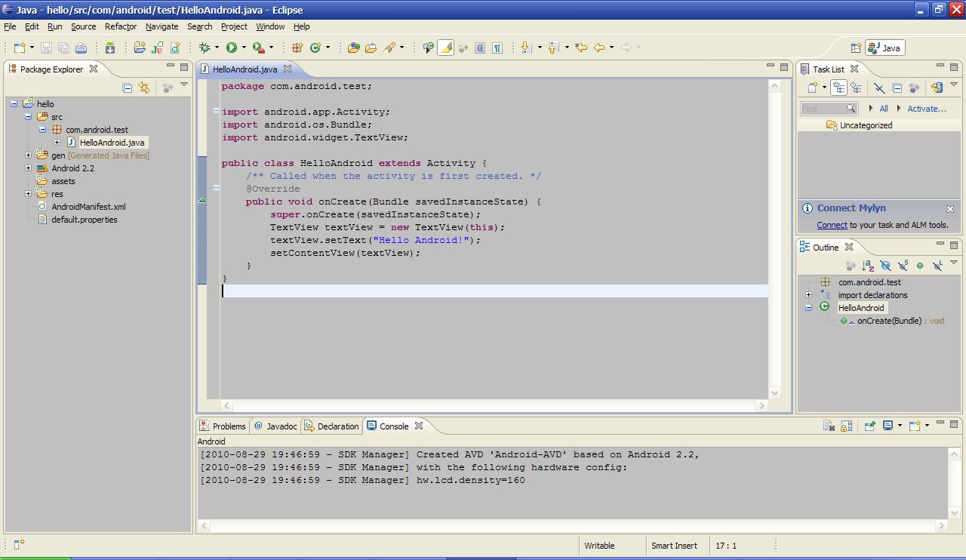Viewport: 966px width, 560px height.
Task: Toggle Hide Fields in Outline
Action: point(885,266)
